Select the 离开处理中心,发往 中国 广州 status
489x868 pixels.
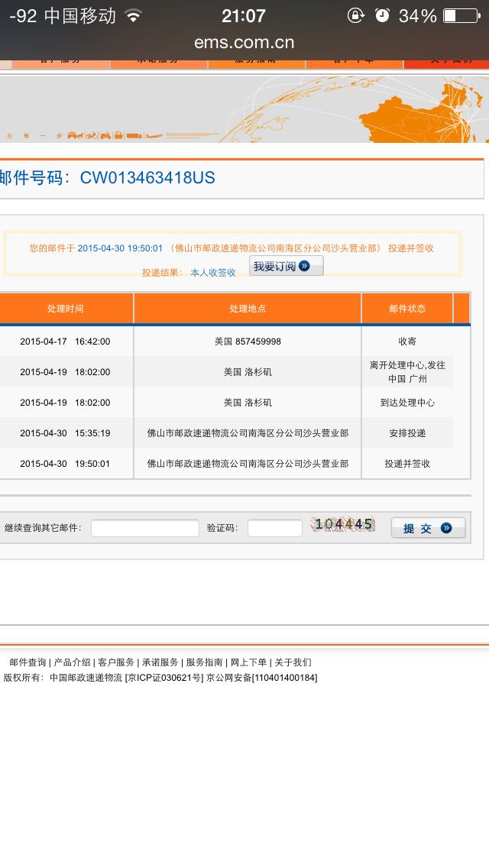pyautogui.click(x=407, y=372)
